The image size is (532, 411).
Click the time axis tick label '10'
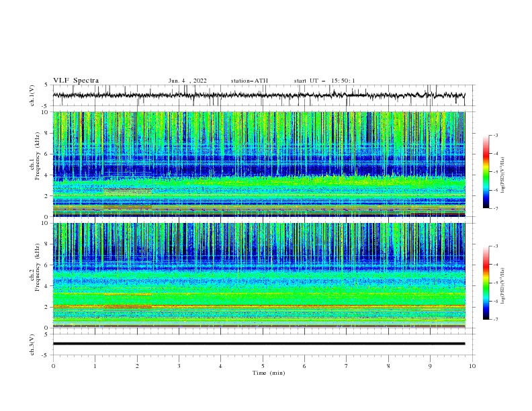[472, 366]
